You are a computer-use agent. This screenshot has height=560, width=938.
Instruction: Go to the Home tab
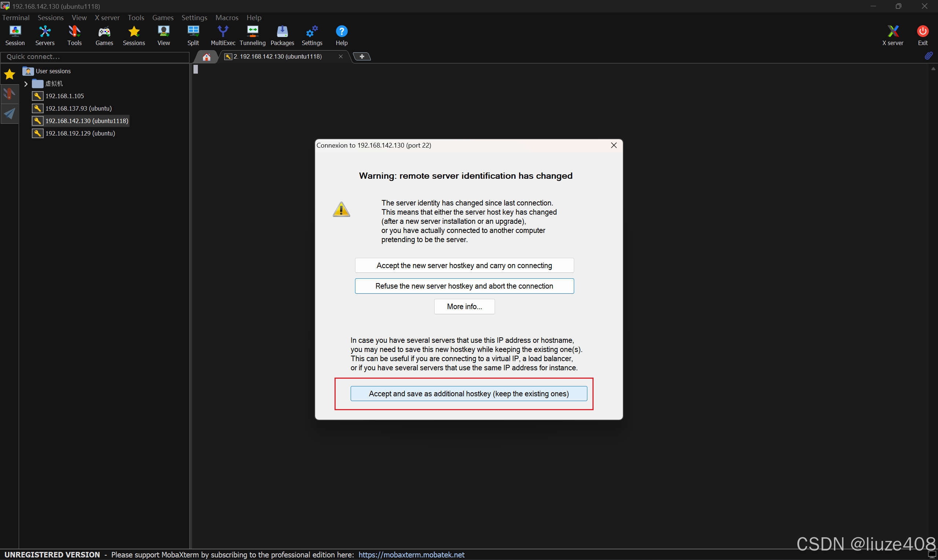point(206,57)
